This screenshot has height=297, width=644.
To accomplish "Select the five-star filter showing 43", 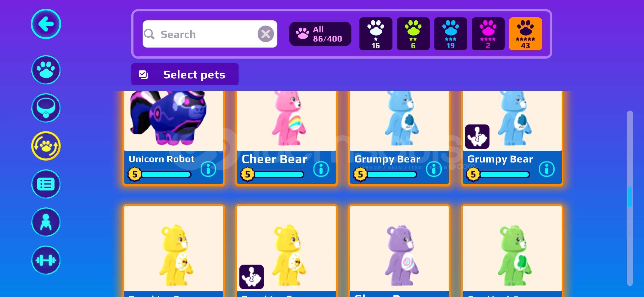I will [x=526, y=34].
